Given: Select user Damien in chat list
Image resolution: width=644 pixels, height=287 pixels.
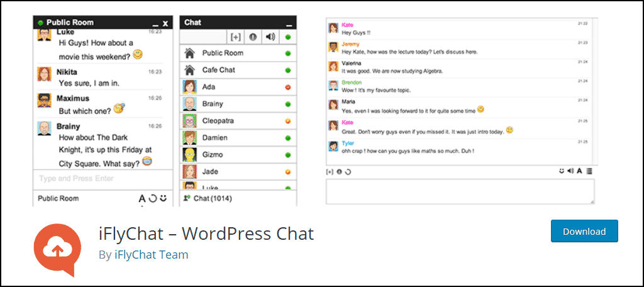Looking at the screenshot, I should [x=238, y=138].
